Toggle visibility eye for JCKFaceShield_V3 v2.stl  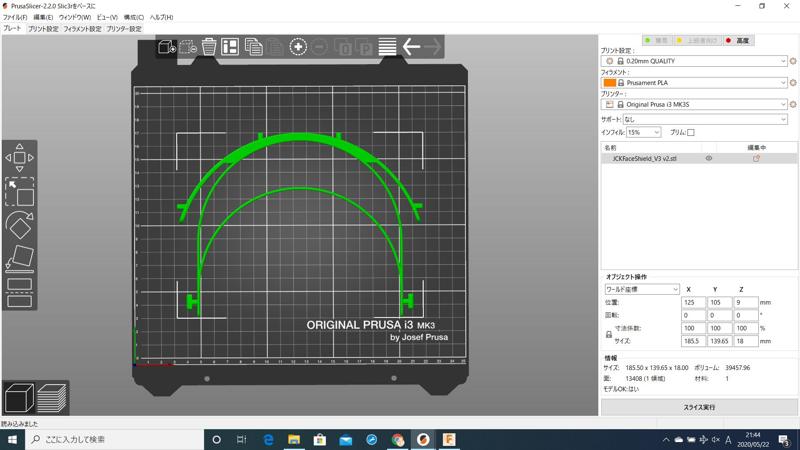tap(709, 158)
